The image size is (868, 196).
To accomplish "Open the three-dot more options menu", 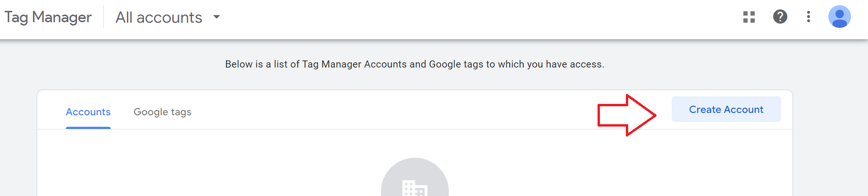I will [809, 17].
